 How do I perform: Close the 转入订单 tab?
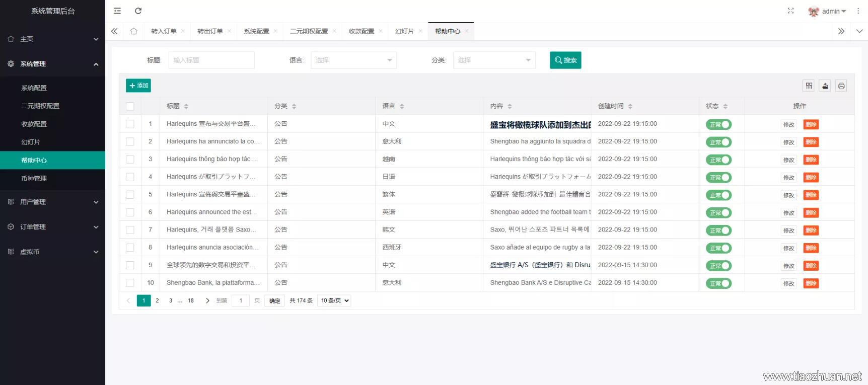click(x=183, y=31)
